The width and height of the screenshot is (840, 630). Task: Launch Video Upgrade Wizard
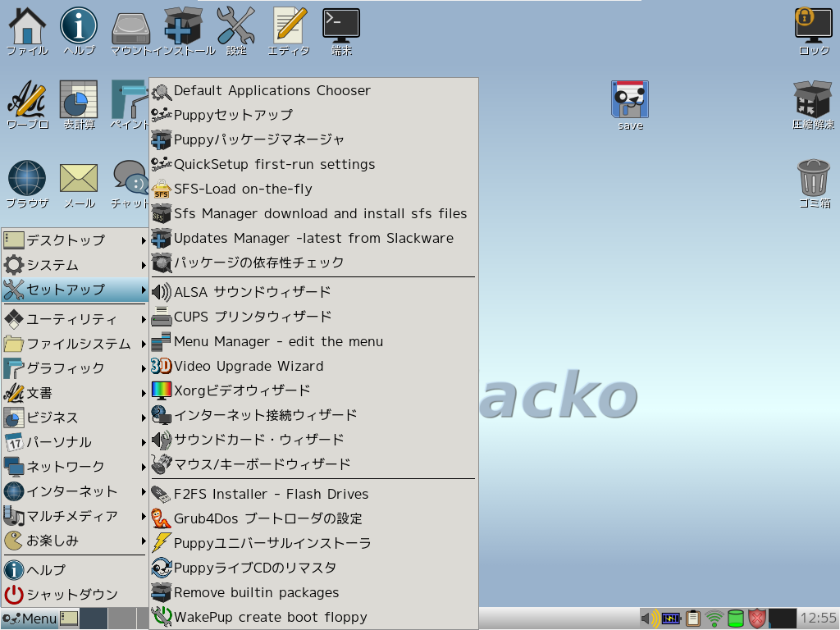pyautogui.click(x=313, y=367)
